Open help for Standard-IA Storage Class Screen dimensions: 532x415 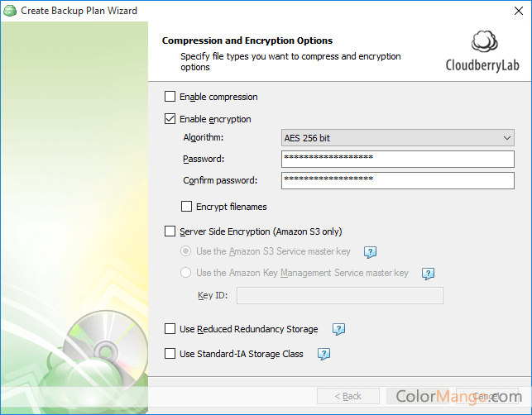click(x=324, y=354)
